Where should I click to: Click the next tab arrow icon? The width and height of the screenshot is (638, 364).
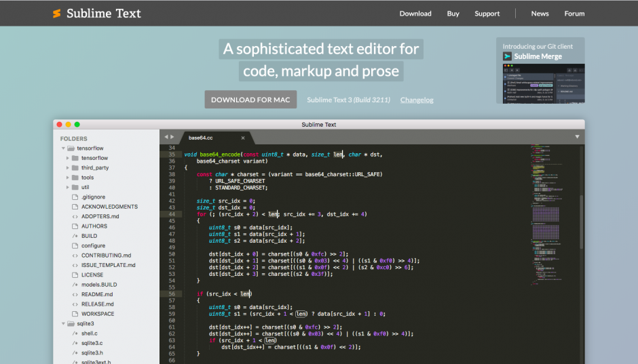172,137
